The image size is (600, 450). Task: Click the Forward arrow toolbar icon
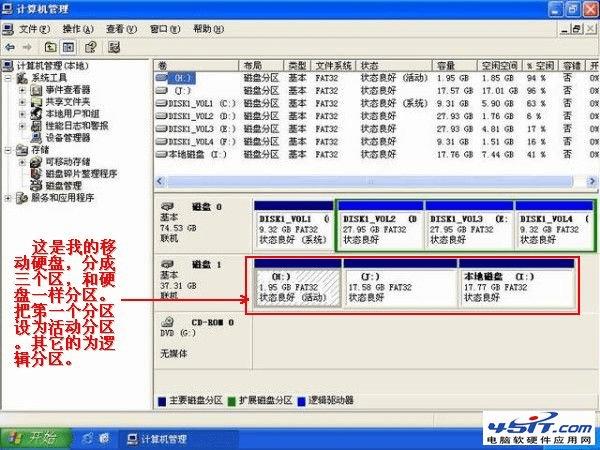(27, 47)
